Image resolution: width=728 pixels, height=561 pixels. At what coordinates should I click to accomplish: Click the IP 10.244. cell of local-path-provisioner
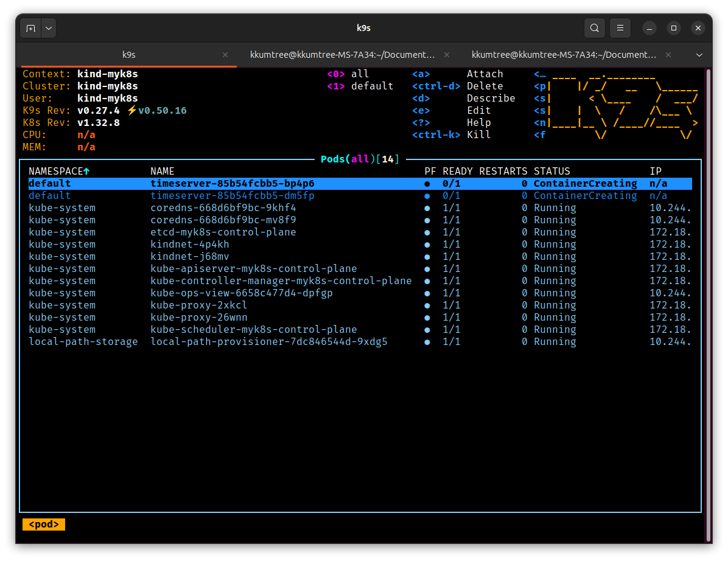pos(670,342)
